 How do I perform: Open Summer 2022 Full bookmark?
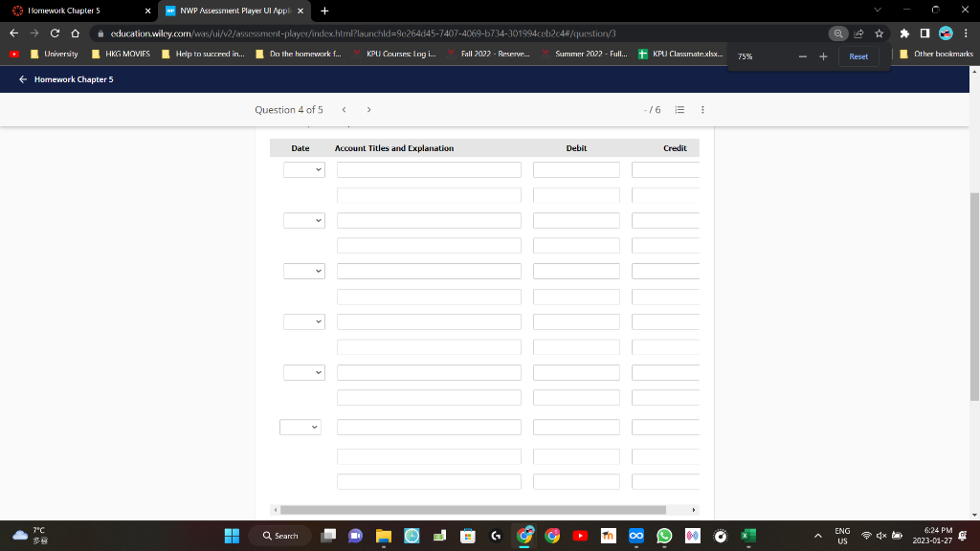(x=585, y=54)
